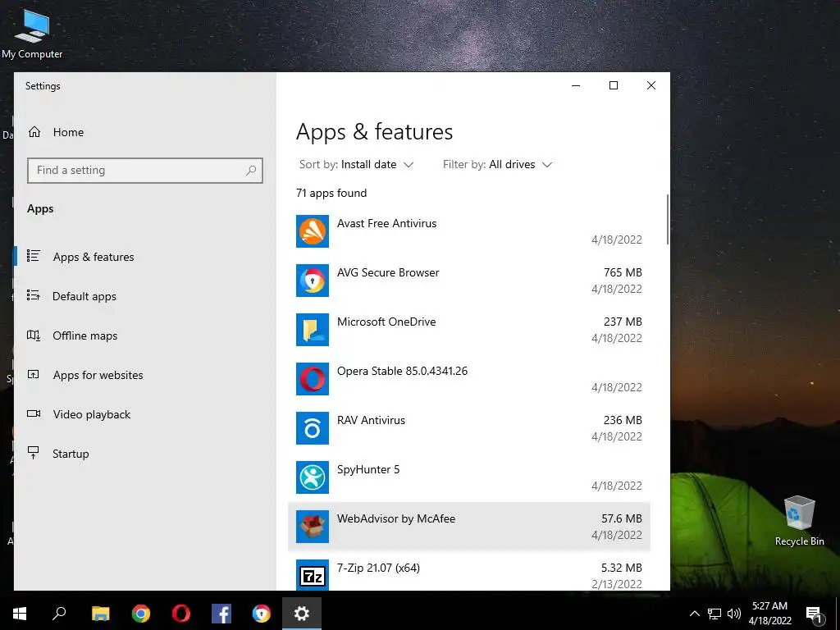The height and width of the screenshot is (630, 840).
Task: Open the My Computer desktop icon
Action: click(32, 33)
